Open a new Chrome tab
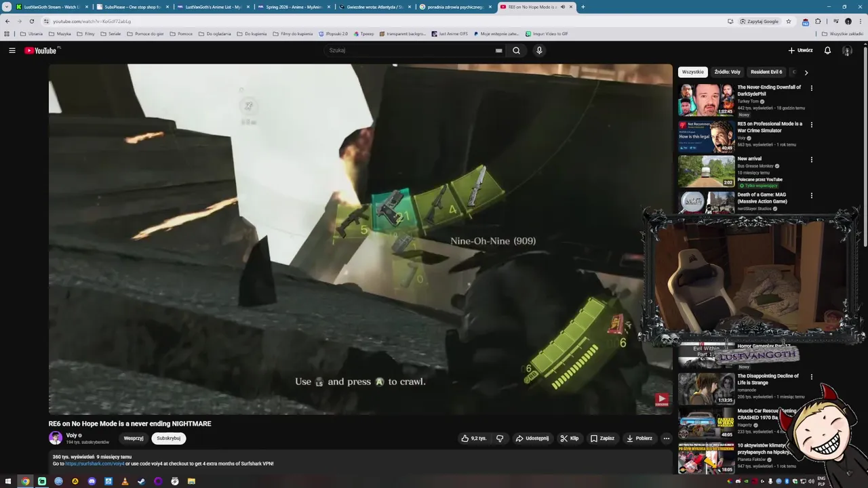 click(x=583, y=7)
